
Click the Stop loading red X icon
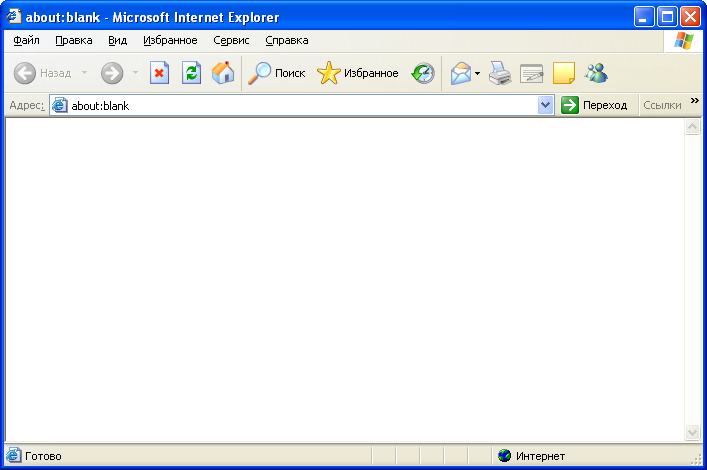click(x=159, y=73)
